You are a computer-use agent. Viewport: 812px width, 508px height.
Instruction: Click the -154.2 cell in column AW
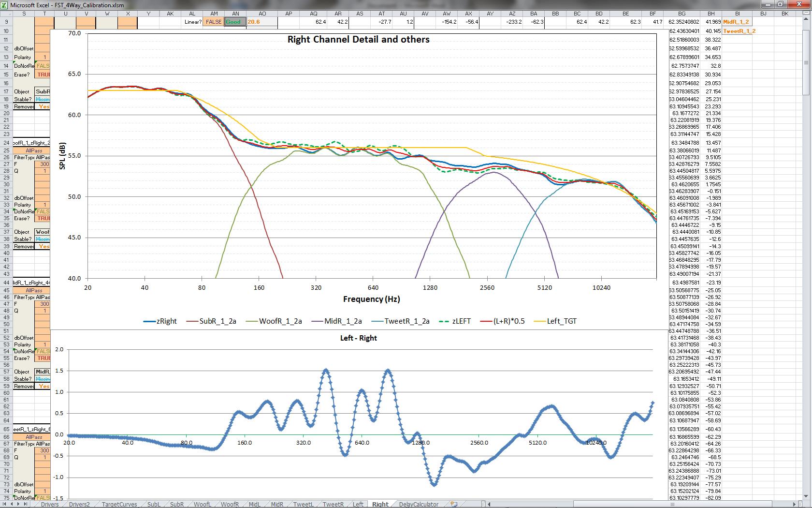click(x=447, y=22)
